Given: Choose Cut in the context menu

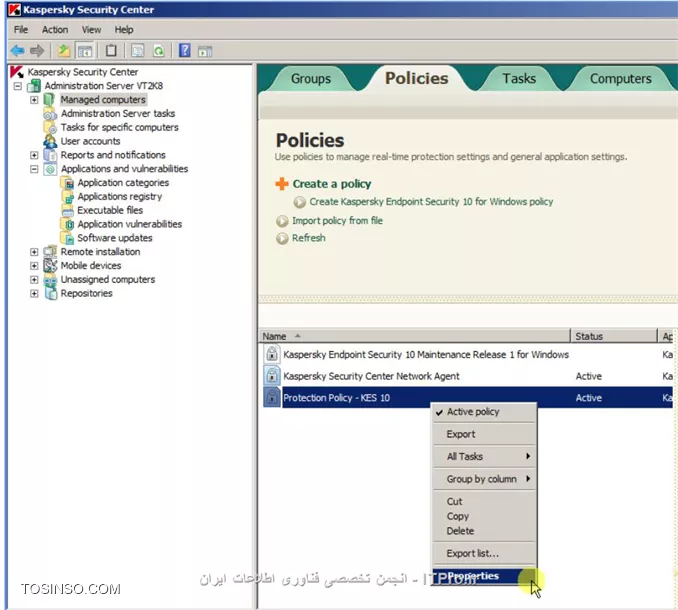Looking at the screenshot, I should 485,501.
